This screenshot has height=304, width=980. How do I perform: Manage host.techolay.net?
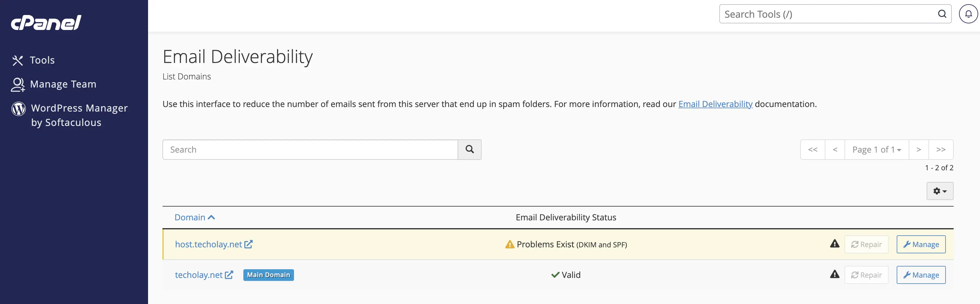click(x=921, y=244)
